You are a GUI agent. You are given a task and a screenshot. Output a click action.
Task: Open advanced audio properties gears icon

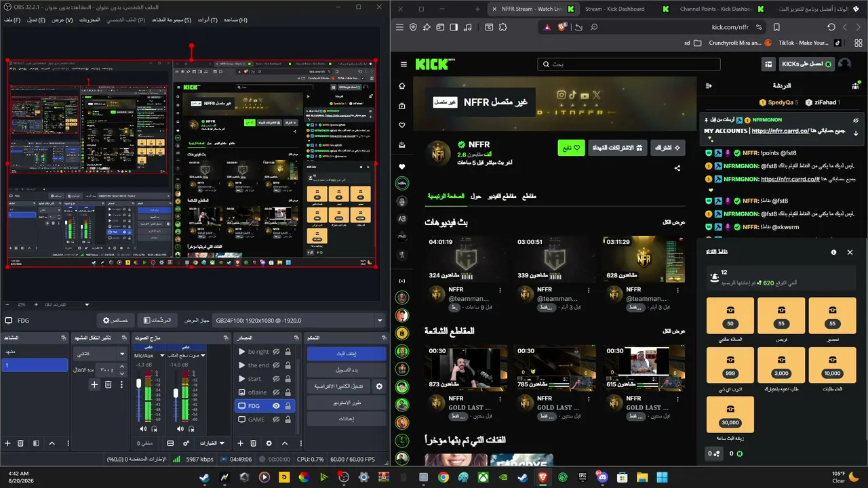[186, 443]
